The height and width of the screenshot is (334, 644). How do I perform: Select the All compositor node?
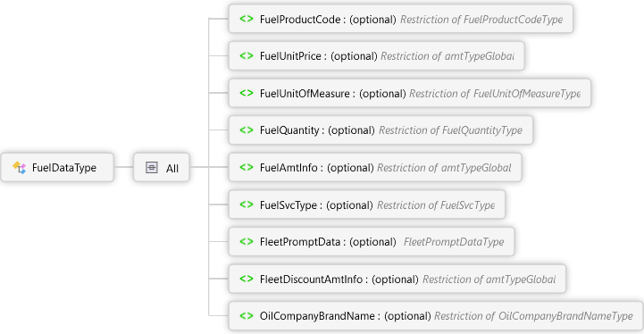pos(162,167)
